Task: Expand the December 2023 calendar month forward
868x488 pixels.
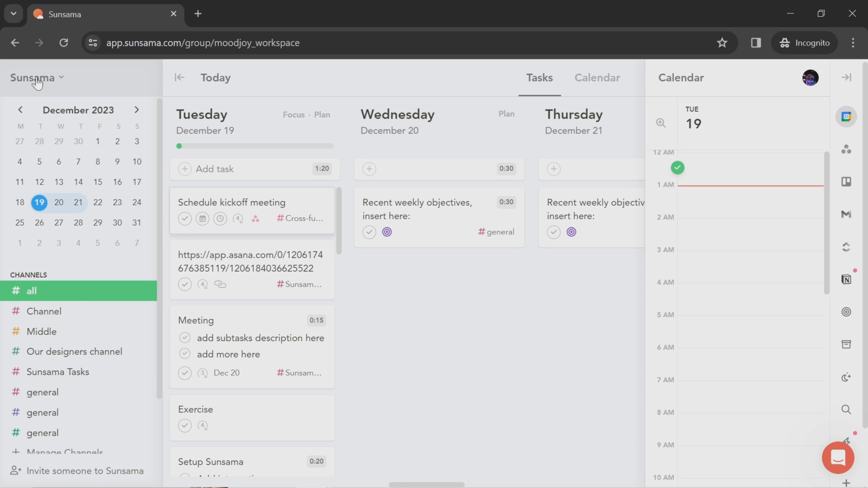Action: tap(137, 110)
